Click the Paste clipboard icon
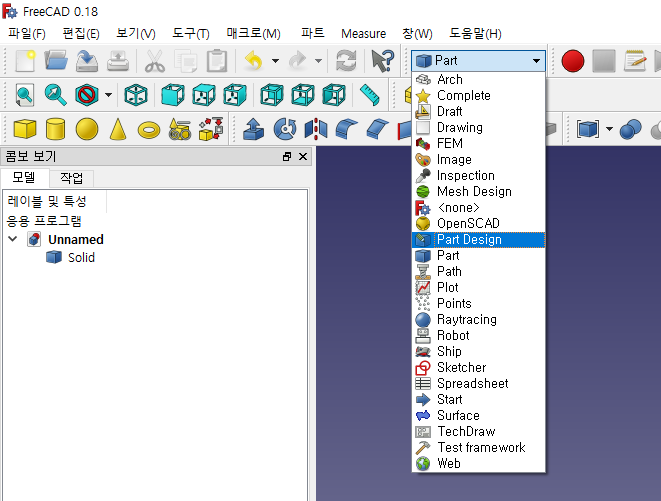The width and height of the screenshot is (661, 501). [217, 61]
